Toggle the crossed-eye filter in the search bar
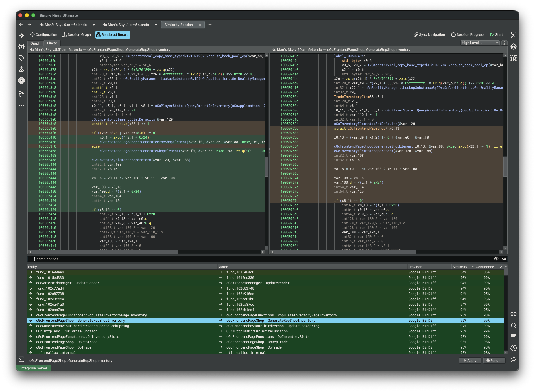The height and width of the screenshot is (392, 535). [x=496, y=259]
